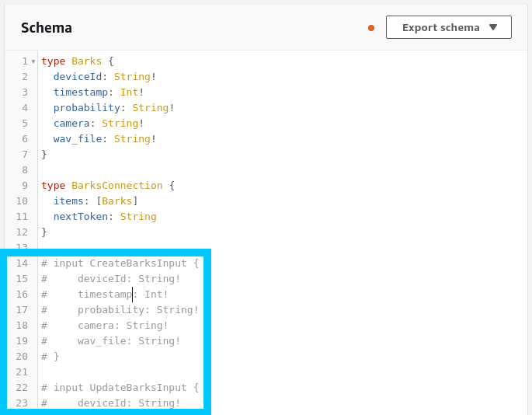The width and height of the screenshot is (532, 415).
Task: Click the orange unsaved changes dot
Action: 371,28
